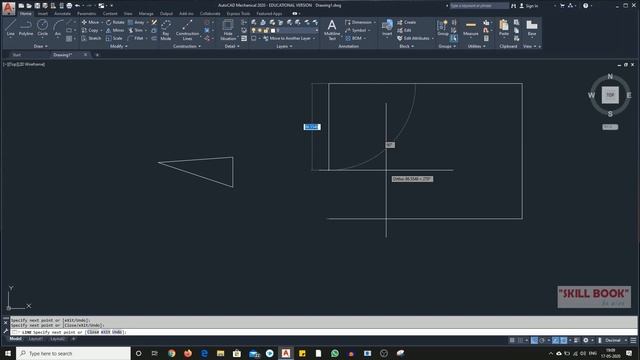Expand the Detail panel dropdown
The width and height of the screenshot is (640, 360).
(232, 47)
